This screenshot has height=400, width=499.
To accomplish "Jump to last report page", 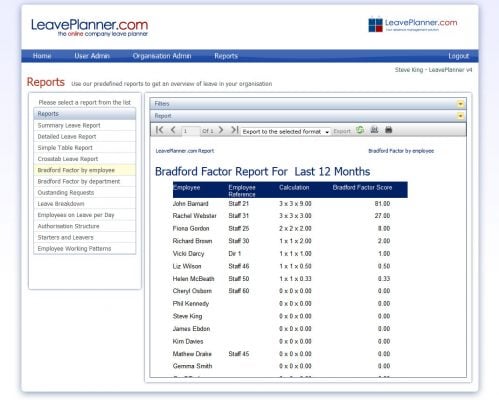I will [235, 130].
